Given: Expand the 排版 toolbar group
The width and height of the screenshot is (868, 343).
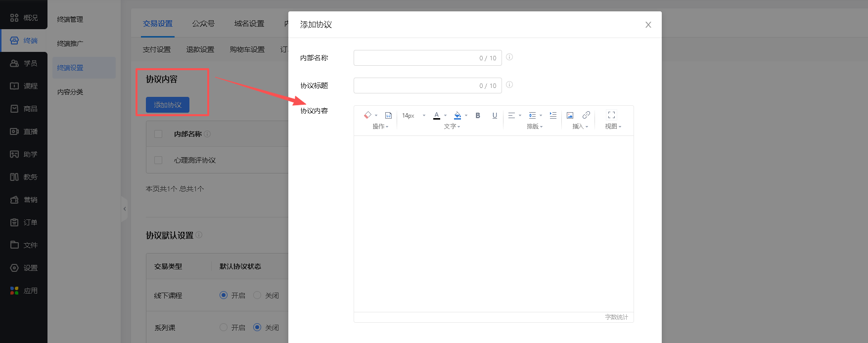Looking at the screenshot, I should pos(535,127).
